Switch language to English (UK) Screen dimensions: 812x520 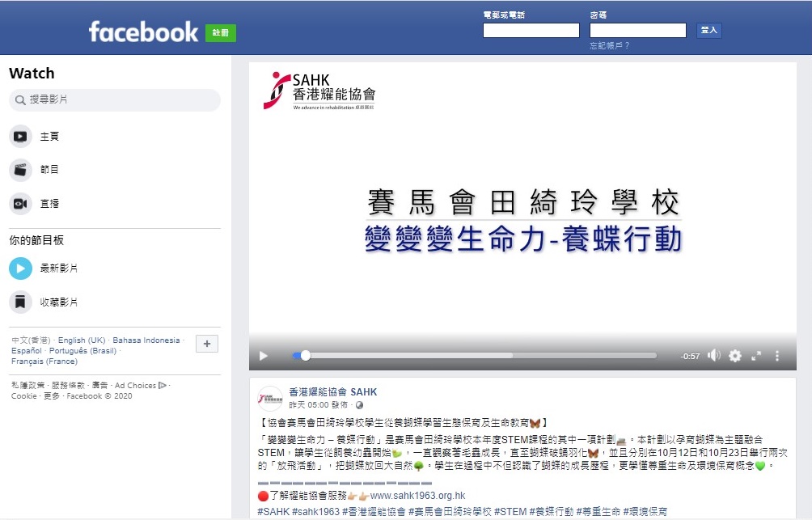pyautogui.click(x=82, y=340)
